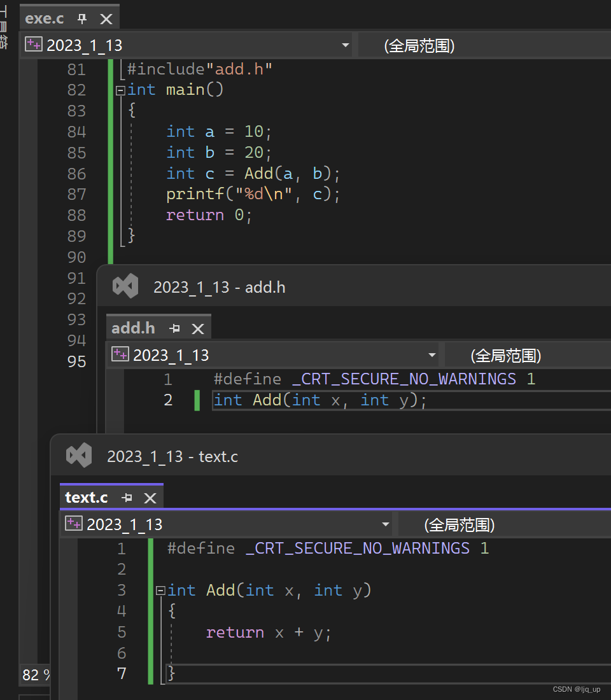Switch to the text.c tab
Screen dimensions: 611x700
point(87,498)
